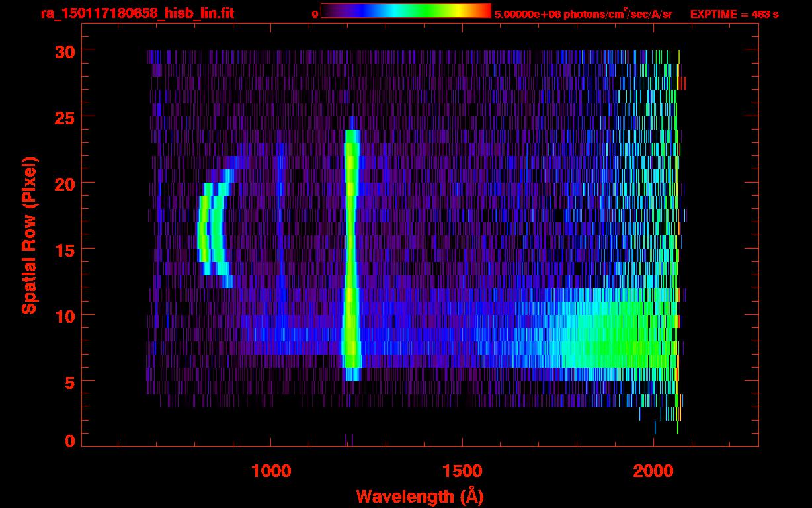Click the 25 spatial row tick label
The image size is (812, 508).
click(x=64, y=117)
